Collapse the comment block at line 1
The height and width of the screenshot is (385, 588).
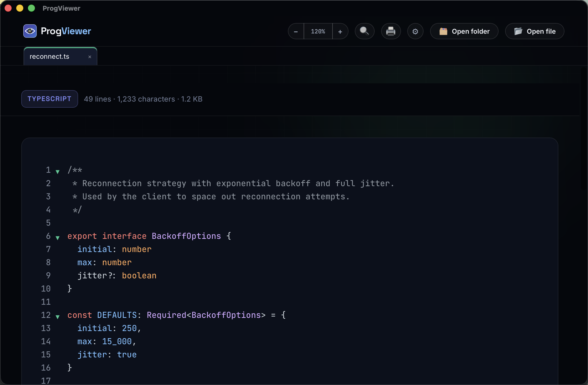coord(58,172)
